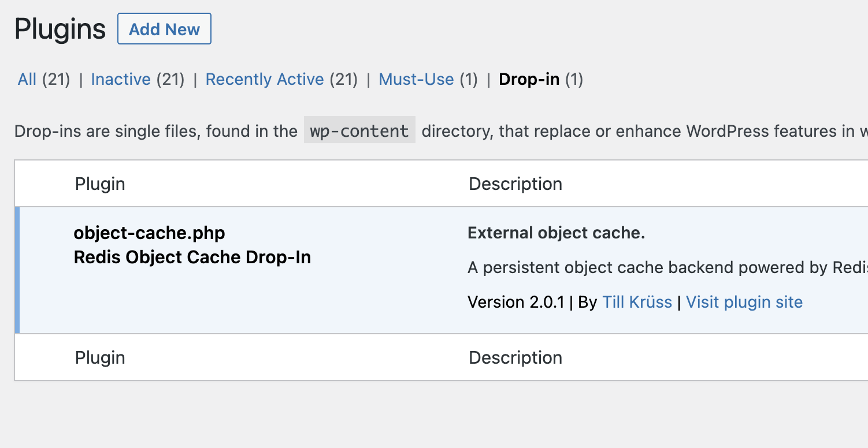This screenshot has height=448, width=868.
Task: Click the Drop-ins explanation sentence
Action: pos(156,131)
